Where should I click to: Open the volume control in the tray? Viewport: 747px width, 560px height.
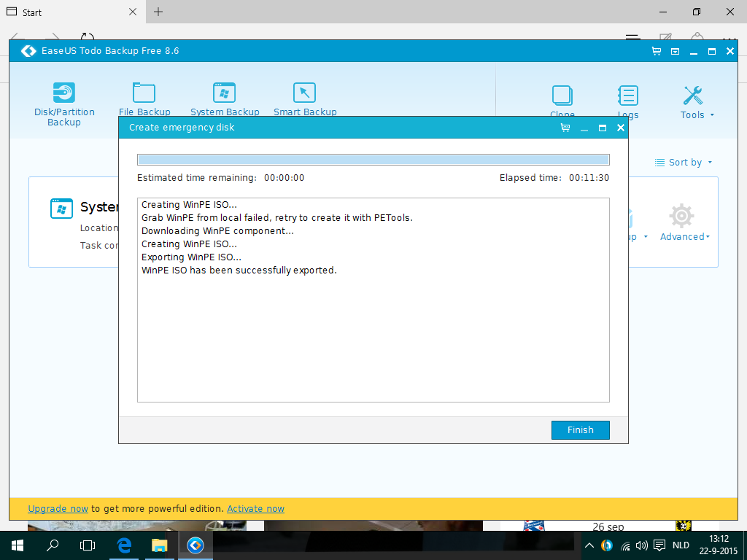click(642, 545)
